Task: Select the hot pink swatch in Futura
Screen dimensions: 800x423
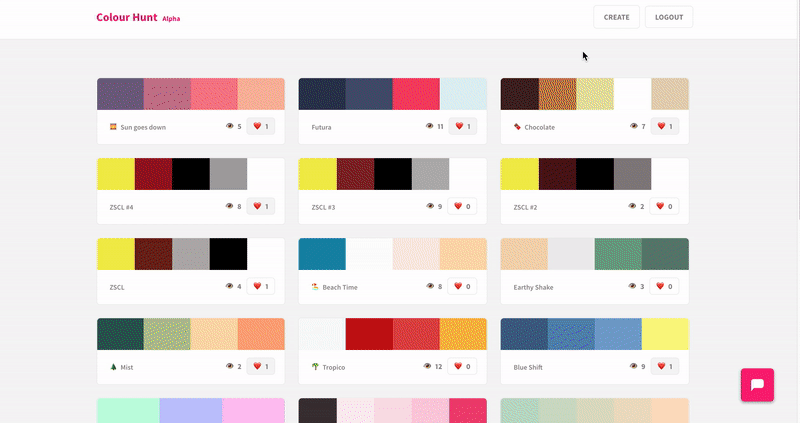Action: [x=416, y=94]
